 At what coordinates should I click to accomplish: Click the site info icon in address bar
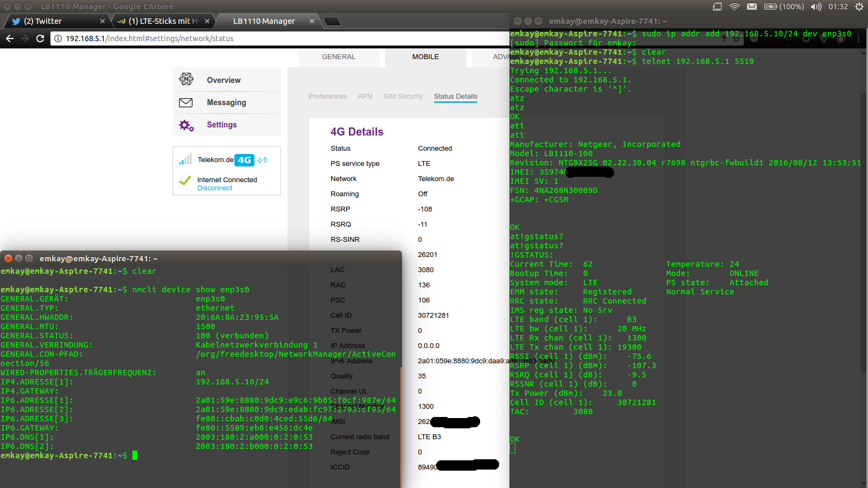click(58, 38)
